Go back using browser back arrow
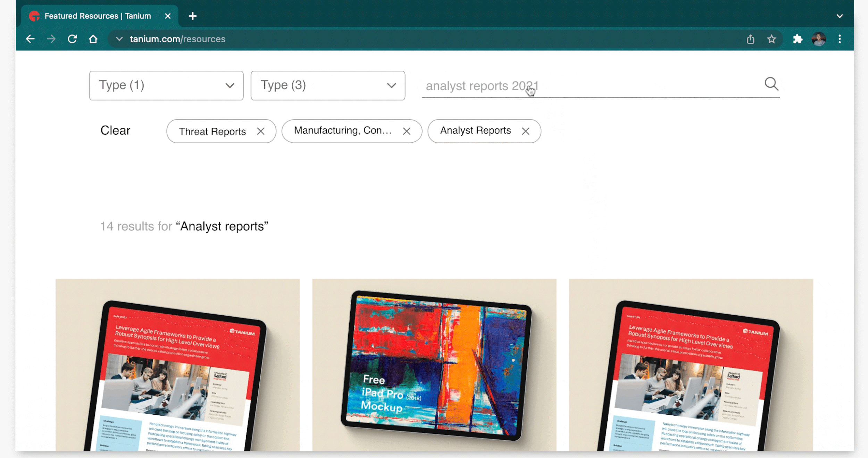The image size is (868, 458). click(x=31, y=39)
